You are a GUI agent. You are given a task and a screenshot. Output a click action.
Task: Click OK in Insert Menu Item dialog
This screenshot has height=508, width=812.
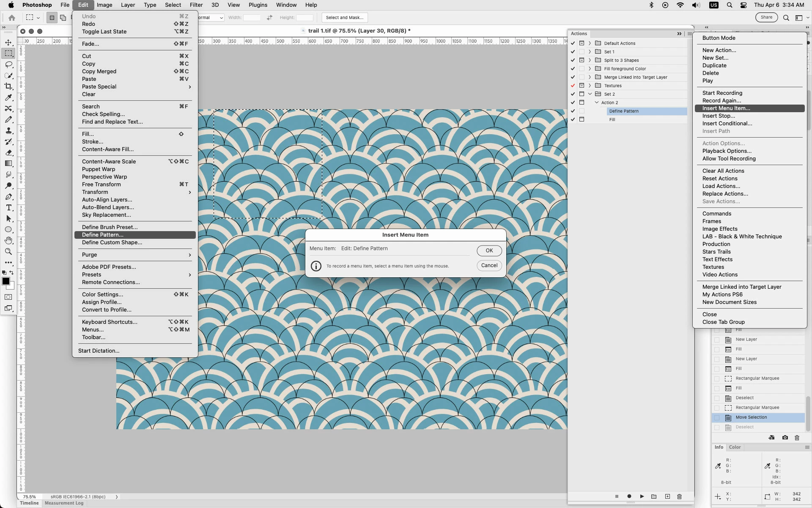tap(489, 251)
